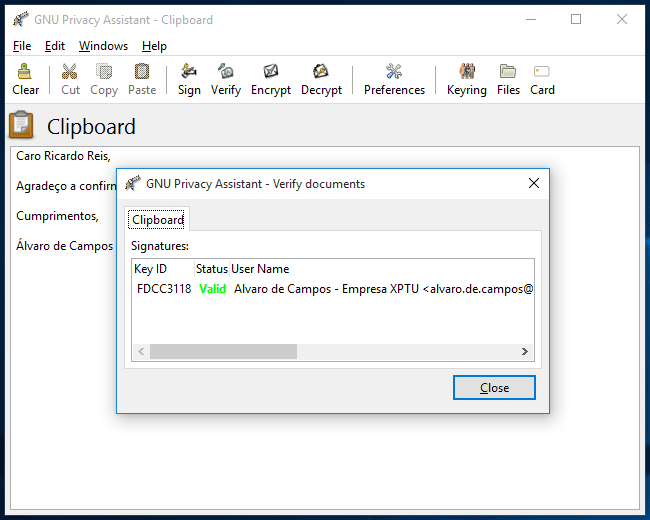This screenshot has width=650, height=520.
Task: Encrypt the clipboard contents
Action: click(x=271, y=79)
